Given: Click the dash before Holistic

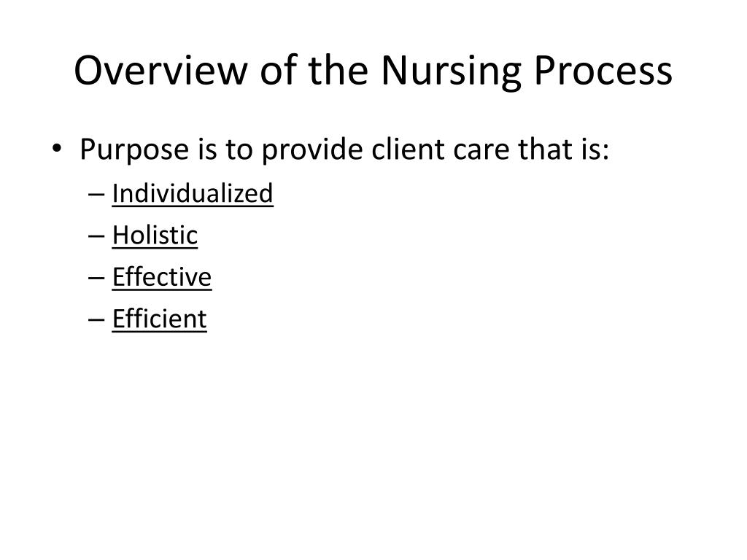Looking at the screenshot, I should [97, 236].
